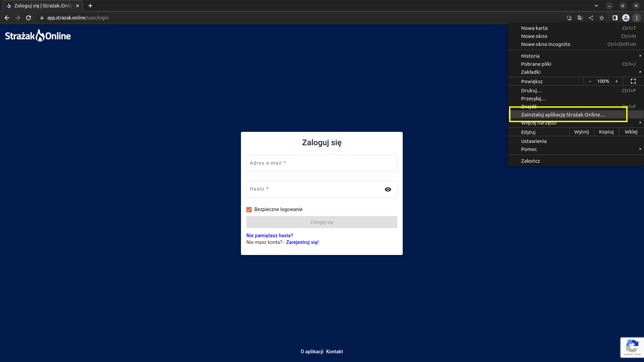
Task: Open a new tab with plus icon
Action: point(90,6)
